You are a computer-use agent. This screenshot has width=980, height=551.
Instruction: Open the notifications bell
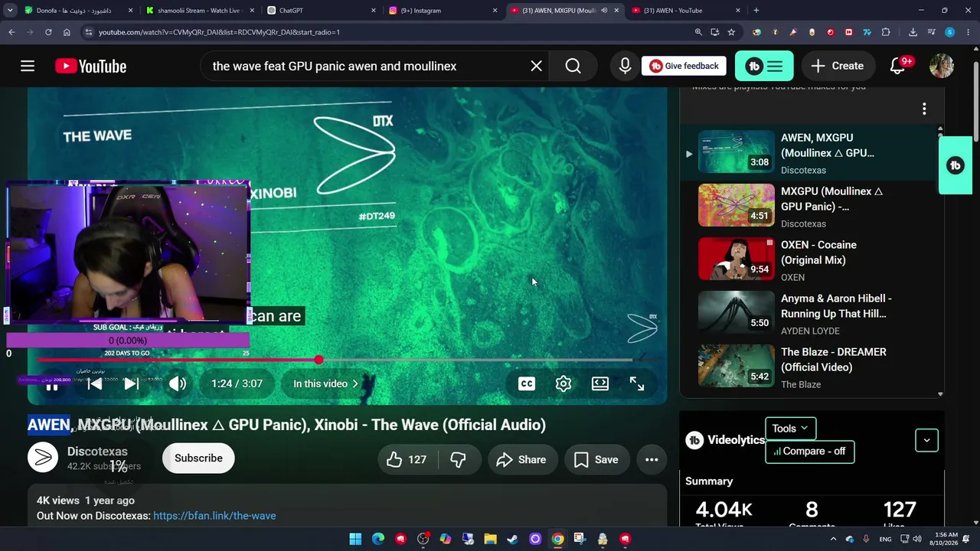point(899,66)
